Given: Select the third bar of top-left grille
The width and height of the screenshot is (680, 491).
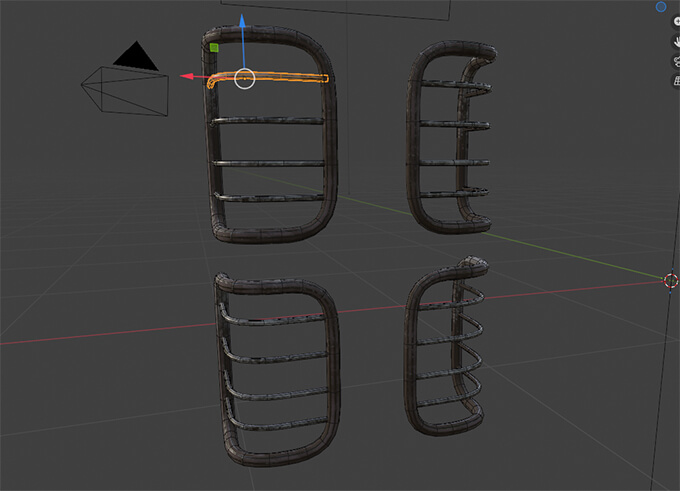Looking at the screenshot, I should point(270,162).
